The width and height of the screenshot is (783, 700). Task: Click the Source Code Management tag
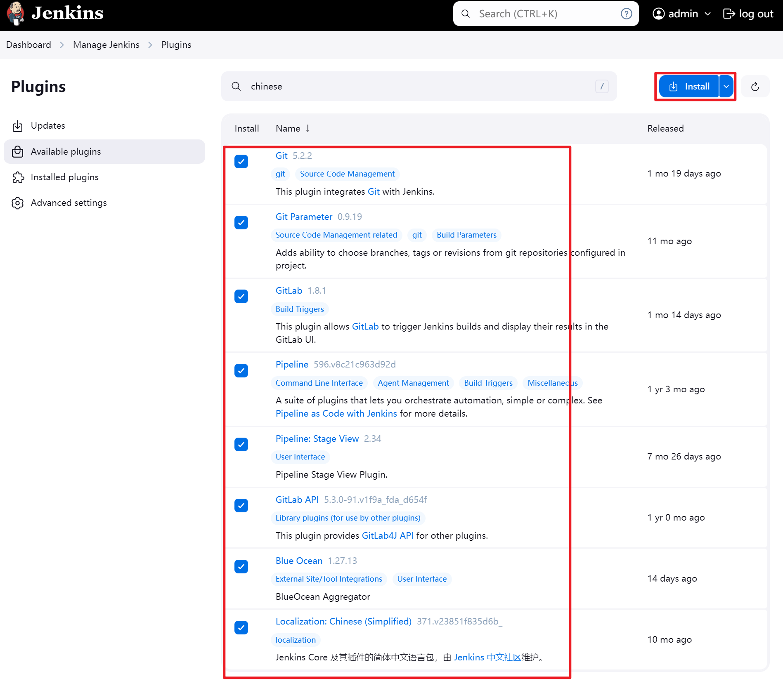click(x=347, y=174)
